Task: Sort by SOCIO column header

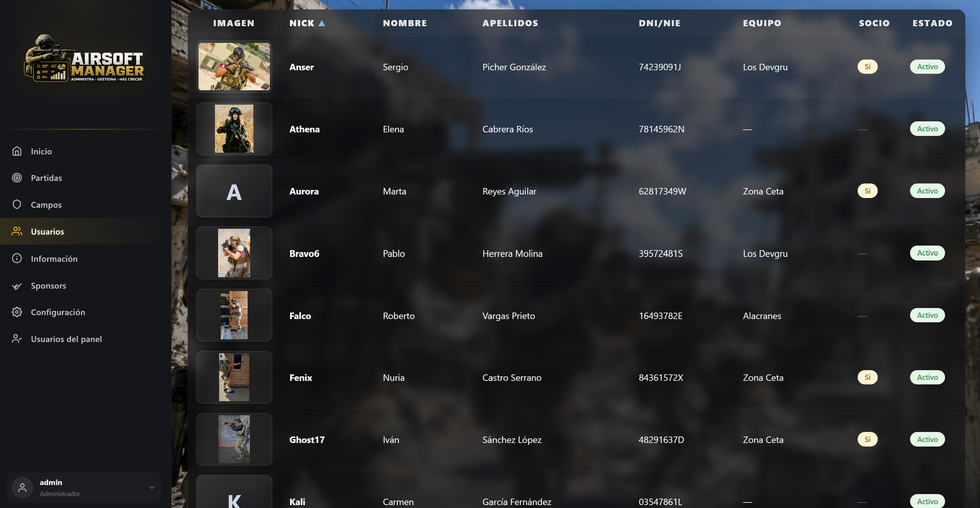Action: pos(874,23)
